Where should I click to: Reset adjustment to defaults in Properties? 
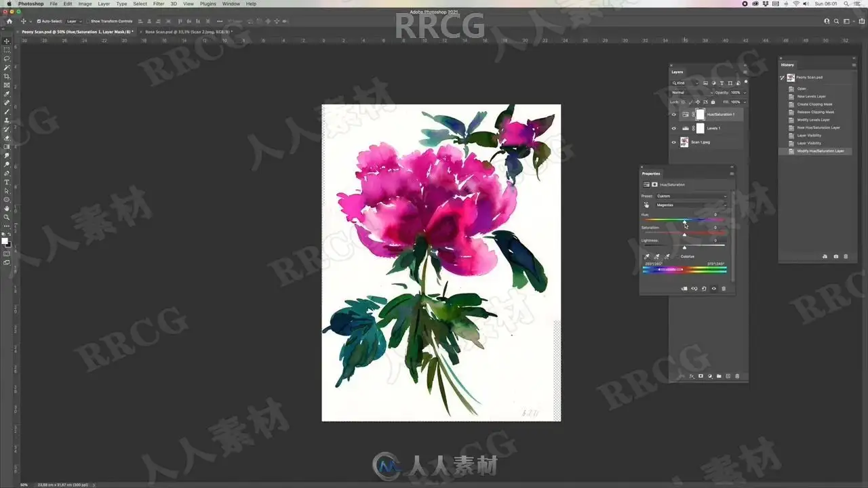704,289
